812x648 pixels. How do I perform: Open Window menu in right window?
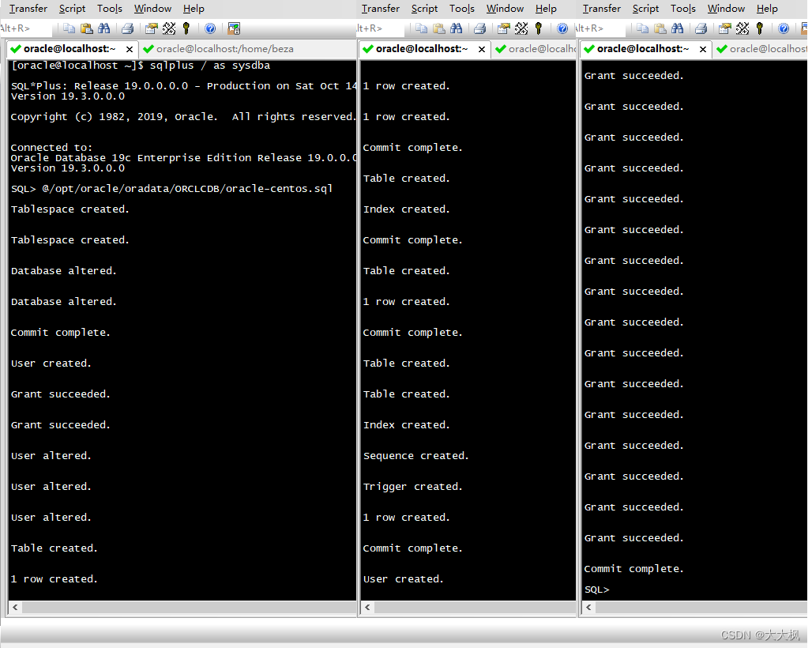[x=726, y=9]
